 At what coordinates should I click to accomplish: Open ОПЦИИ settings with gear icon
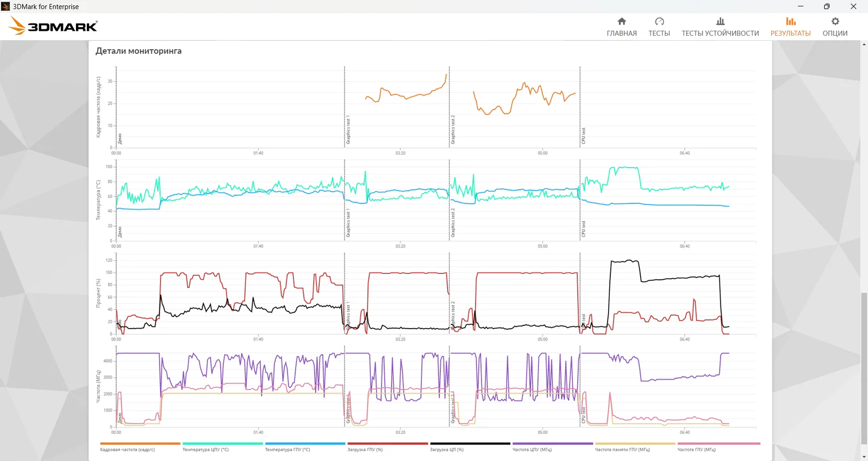[835, 27]
